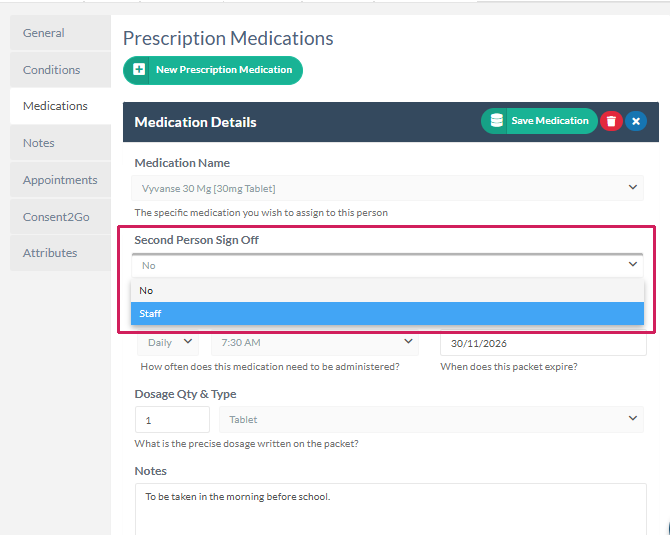Image resolution: width=670 pixels, height=535 pixels.
Task: Open the Daily frequency dropdown
Action: [x=170, y=342]
